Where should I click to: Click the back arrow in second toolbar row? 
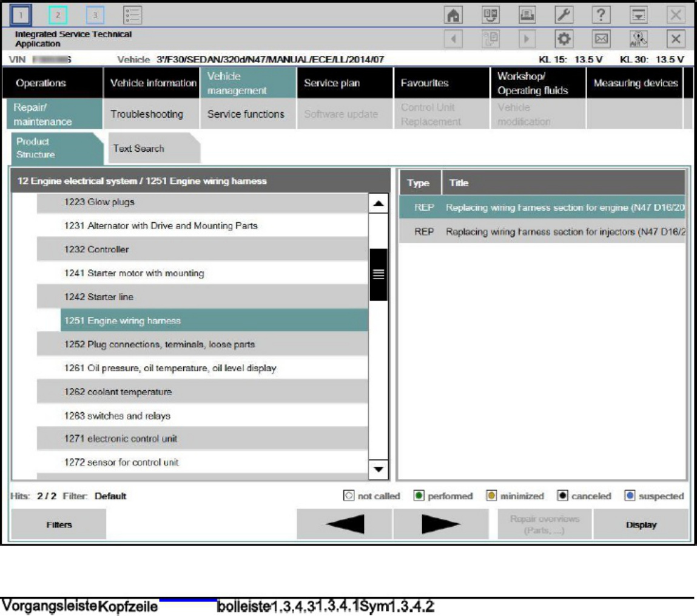pos(453,39)
